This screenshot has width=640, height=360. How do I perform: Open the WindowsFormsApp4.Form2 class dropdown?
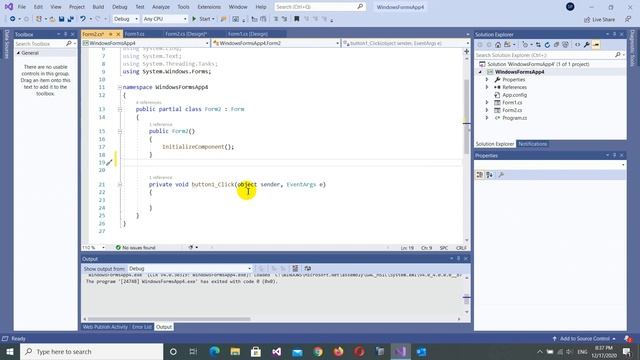pyautogui.click(x=276, y=43)
